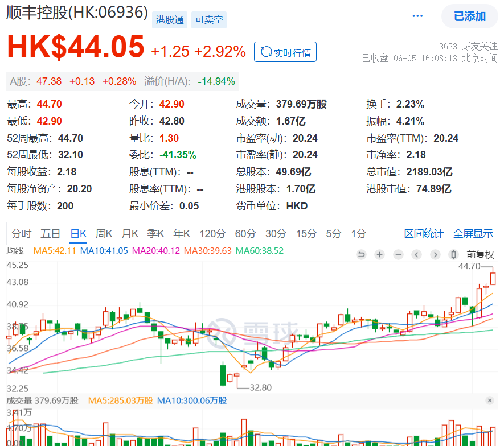The height and width of the screenshot is (446, 504).
Task: Zoom in chart with plus icon
Action: (x=380, y=255)
